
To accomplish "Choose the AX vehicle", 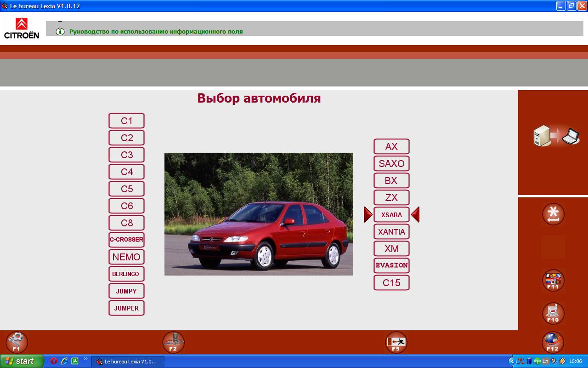I will click(x=391, y=147).
